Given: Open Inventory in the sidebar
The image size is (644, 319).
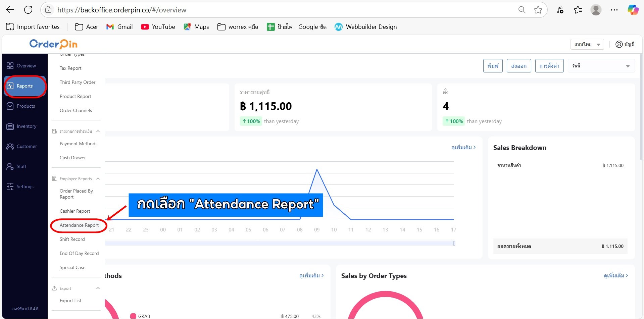Looking at the screenshot, I should click(25, 126).
